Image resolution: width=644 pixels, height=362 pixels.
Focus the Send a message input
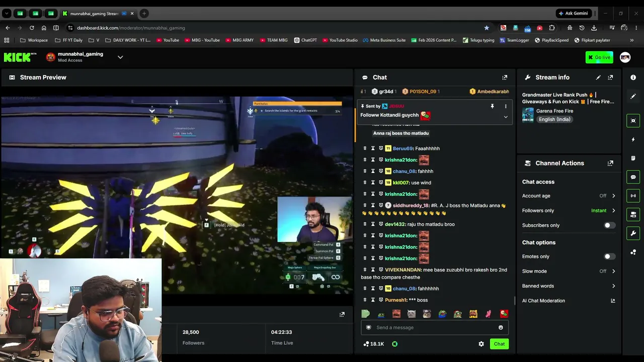point(435,328)
